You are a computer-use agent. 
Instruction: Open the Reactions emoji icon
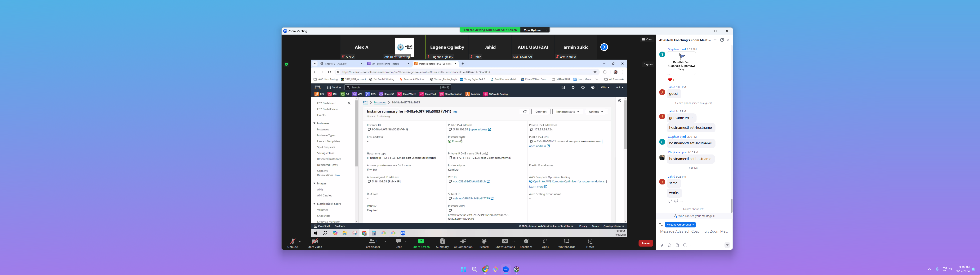526,242
